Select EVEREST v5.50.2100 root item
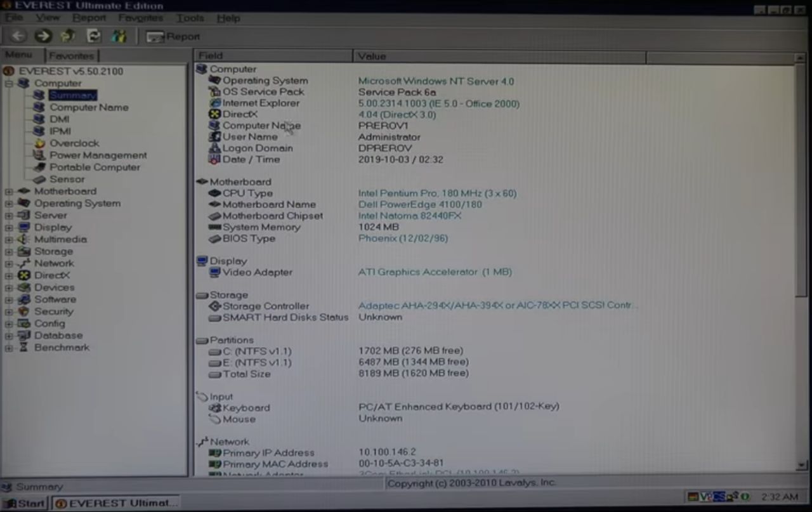The image size is (812, 512). (x=70, y=71)
